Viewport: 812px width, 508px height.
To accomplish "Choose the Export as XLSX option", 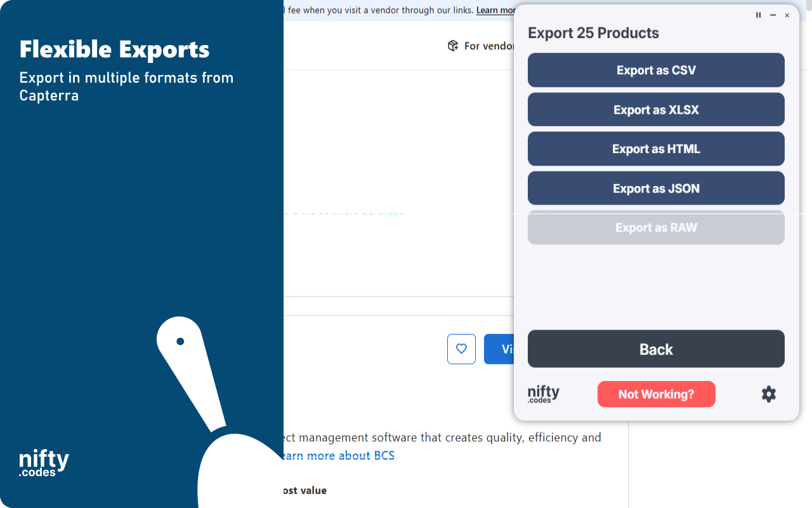I will (x=656, y=109).
